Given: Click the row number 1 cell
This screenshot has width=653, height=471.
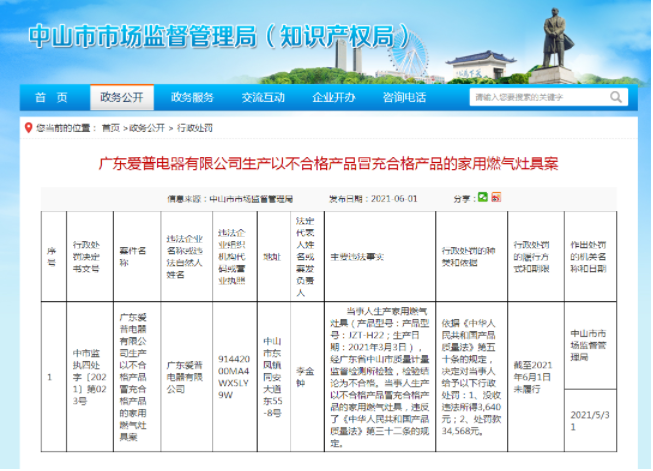Looking at the screenshot, I should (54, 377).
